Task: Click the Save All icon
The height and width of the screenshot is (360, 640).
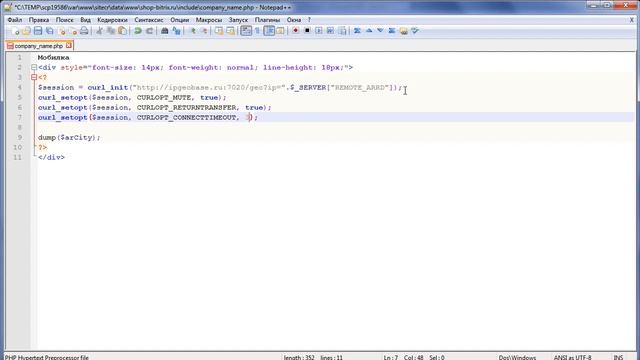Action: tap(49, 31)
